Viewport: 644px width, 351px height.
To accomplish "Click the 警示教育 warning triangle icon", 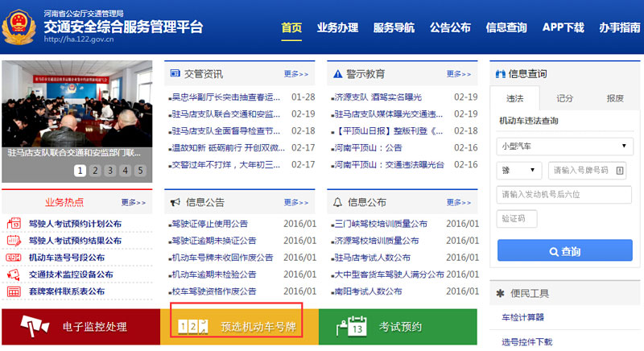I will [x=337, y=74].
